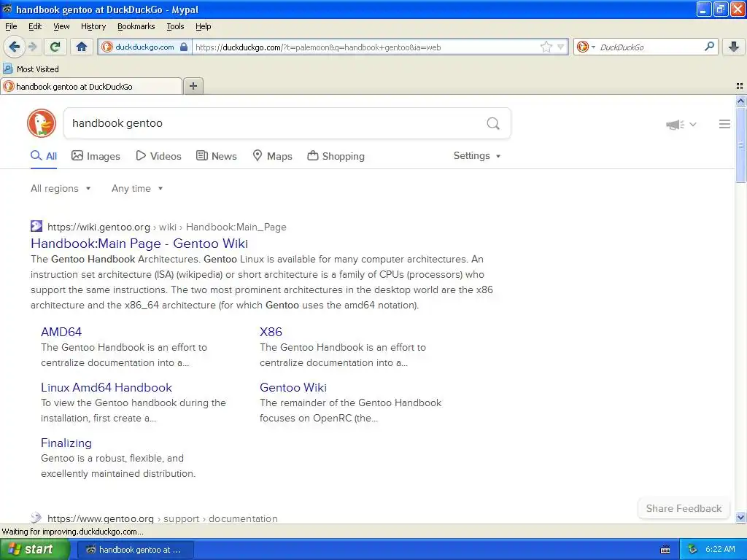Open the Edit menu
747x560 pixels.
[35, 26]
